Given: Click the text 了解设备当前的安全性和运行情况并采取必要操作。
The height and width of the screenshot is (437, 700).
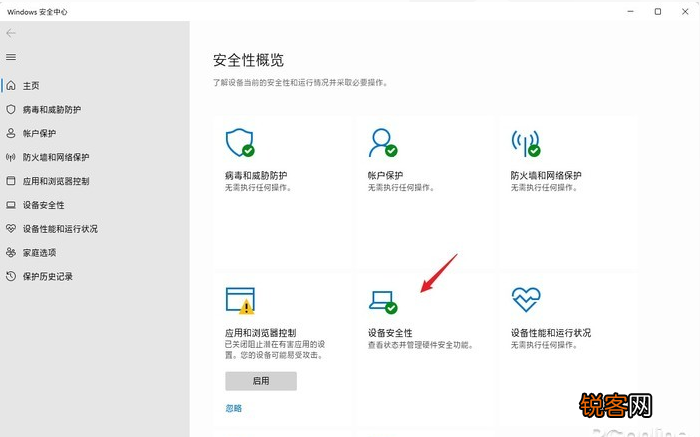Looking at the screenshot, I should pos(300,83).
